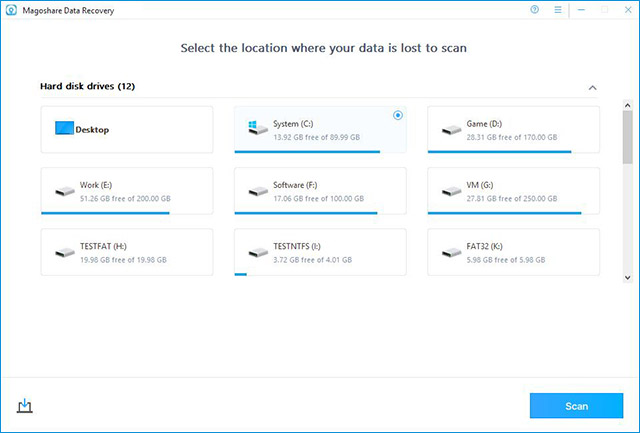
Task: Click '19.98 GB free of 19.98 GB' text
Action: point(123,260)
